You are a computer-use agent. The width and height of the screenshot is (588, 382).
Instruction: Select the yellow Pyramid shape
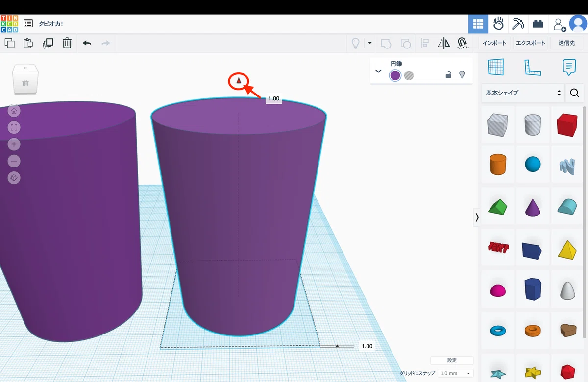click(x=567, y=249)
